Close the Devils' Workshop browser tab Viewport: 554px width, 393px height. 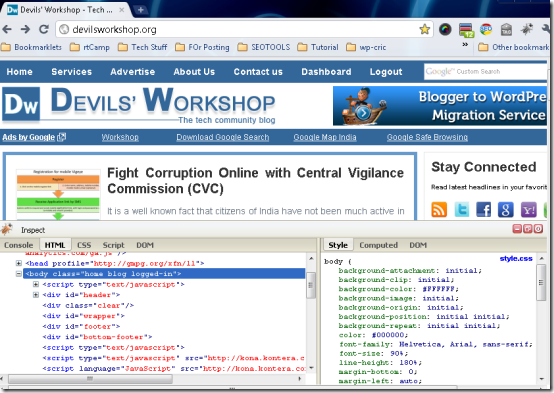pyautogui.click(x=122, y=10)
